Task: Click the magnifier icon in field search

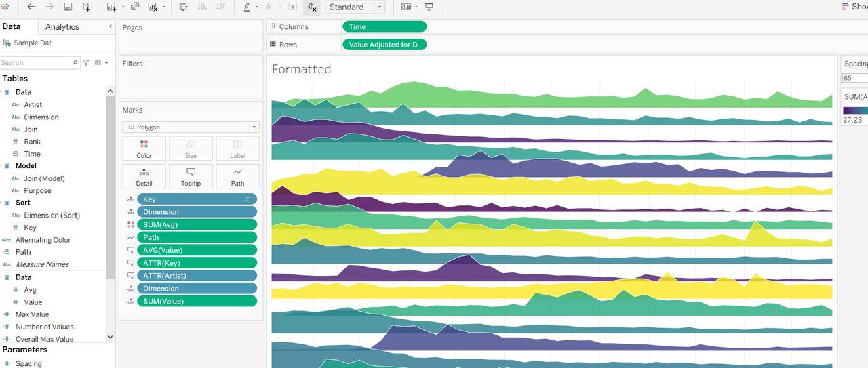Action: pos(75,62)
